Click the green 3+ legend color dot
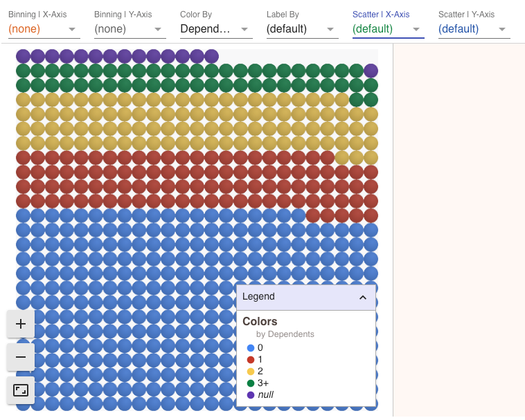 (x=250, y=383)
